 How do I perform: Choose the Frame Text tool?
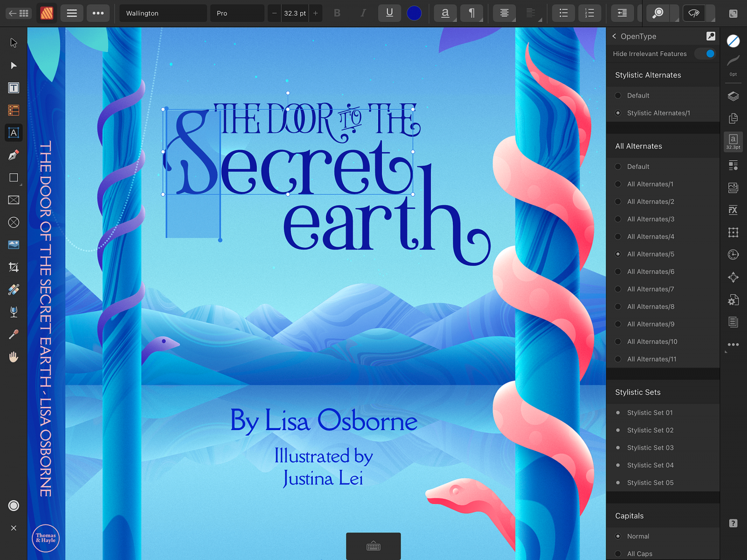point(14,88)
